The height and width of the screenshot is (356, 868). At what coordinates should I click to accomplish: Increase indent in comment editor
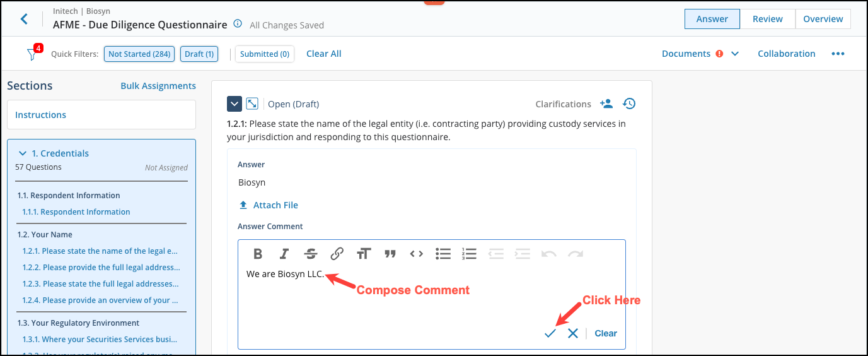tap(523, 254)
